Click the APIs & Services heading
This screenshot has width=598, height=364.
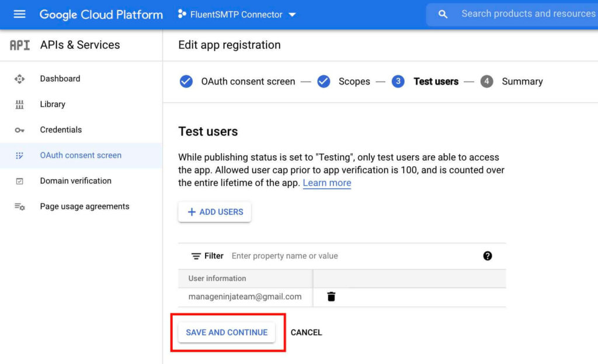tap(80, 45)
